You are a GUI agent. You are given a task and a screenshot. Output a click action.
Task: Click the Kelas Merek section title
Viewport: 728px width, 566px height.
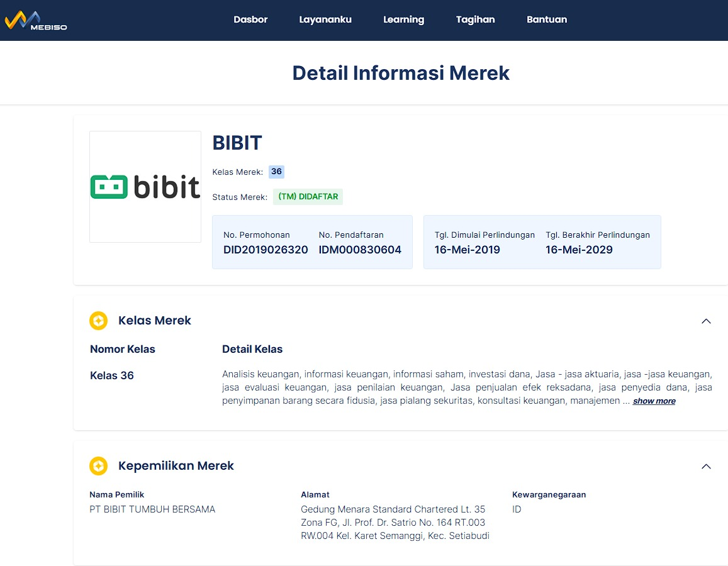(155, 321)
